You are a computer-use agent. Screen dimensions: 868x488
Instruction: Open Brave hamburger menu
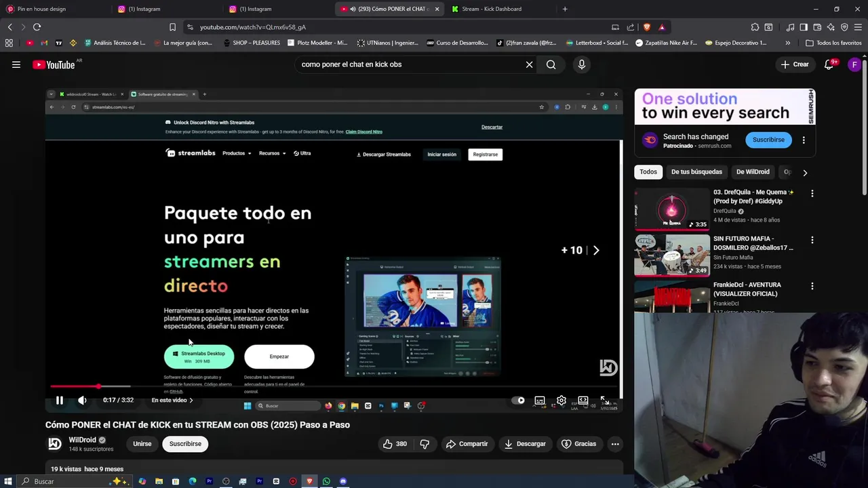(x=858, y=27)
